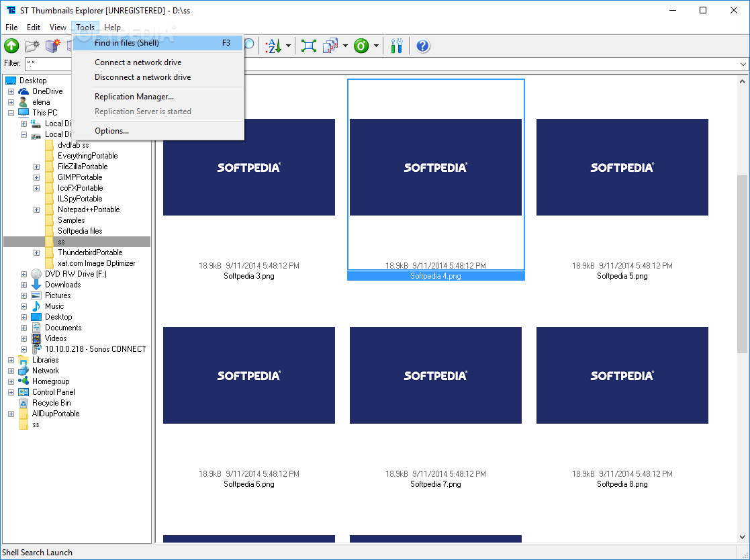Choose Disconnect a network drive

(158, 77)
